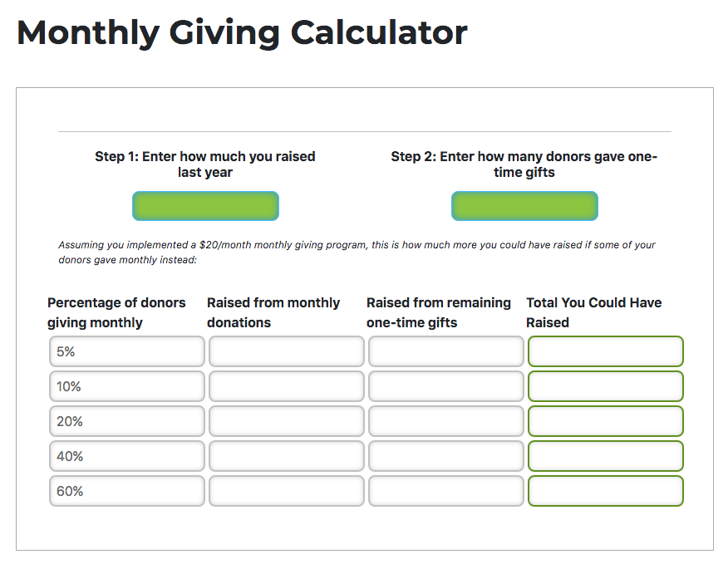Select the 5% percentage field
728x564 pixels.
pos(127,351)
